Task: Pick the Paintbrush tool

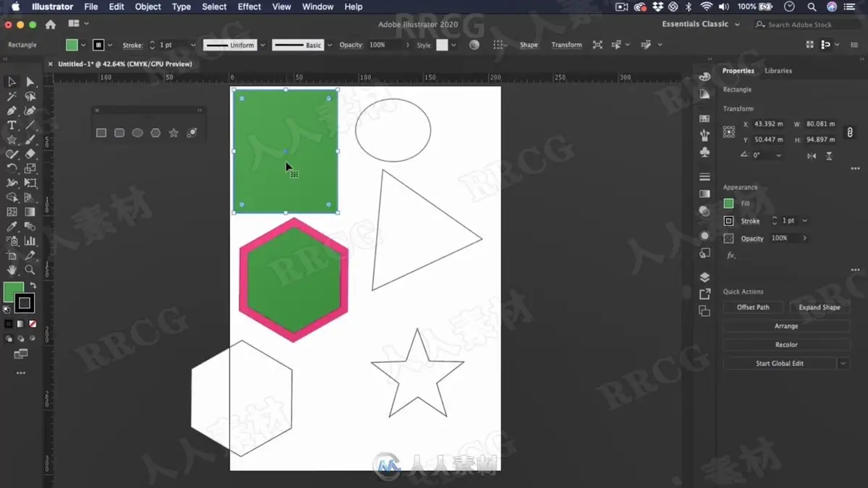Action: [x=30, y=140]
